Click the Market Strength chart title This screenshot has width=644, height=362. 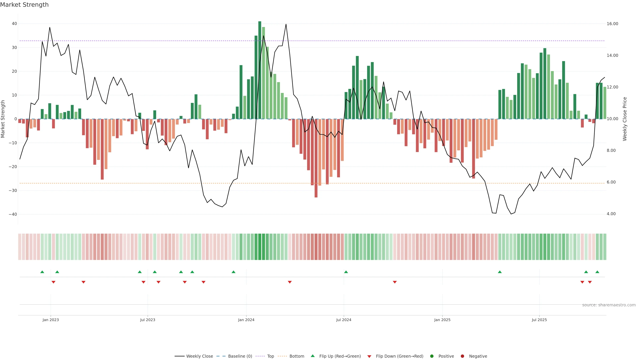coord(24,5)
